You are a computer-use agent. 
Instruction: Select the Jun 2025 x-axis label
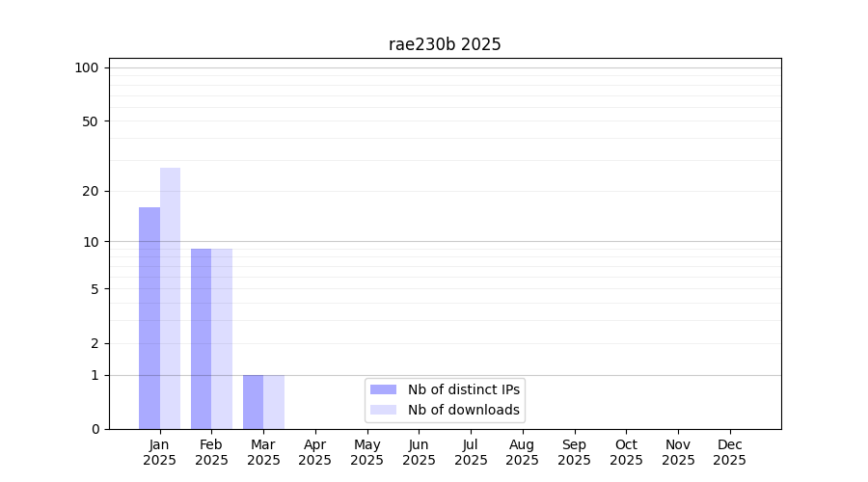click(x=419, y=452)
